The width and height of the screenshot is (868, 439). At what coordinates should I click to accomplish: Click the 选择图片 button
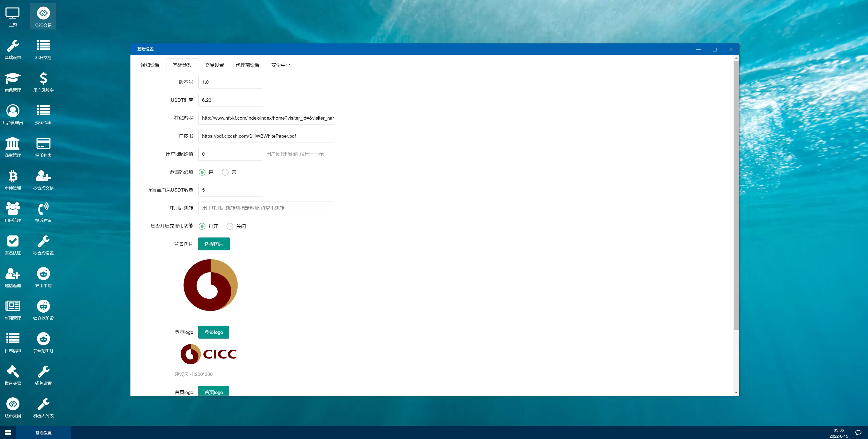click(214, 244)
